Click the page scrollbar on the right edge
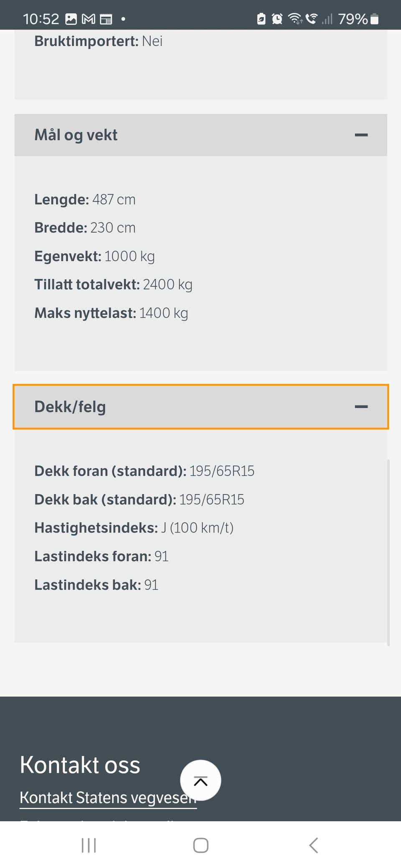The width and height of the screenshot is (401, 868). point(388,553)
